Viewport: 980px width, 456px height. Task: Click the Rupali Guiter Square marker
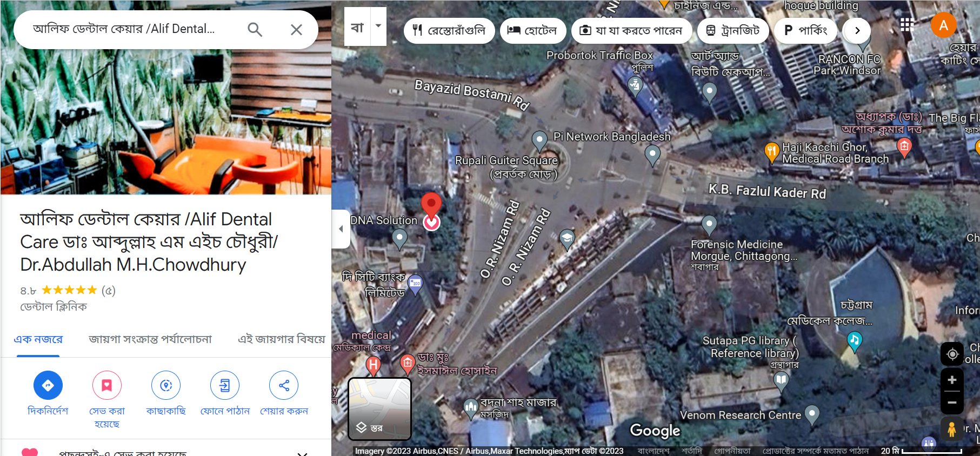click(x=539, y=140)
